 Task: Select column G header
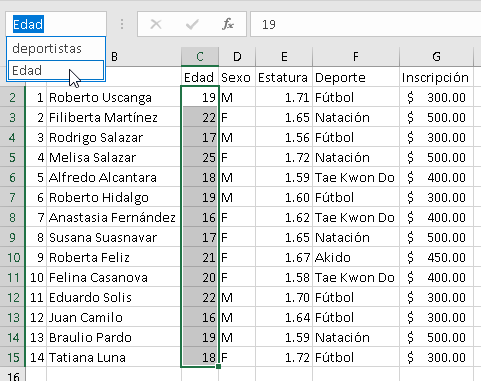click(436, 57)
